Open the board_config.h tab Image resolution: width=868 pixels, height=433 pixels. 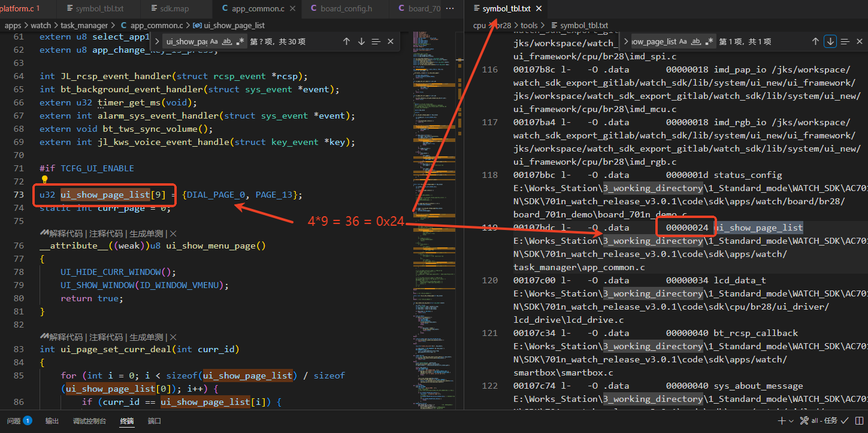pyautogui.click(x=344, y=8)
